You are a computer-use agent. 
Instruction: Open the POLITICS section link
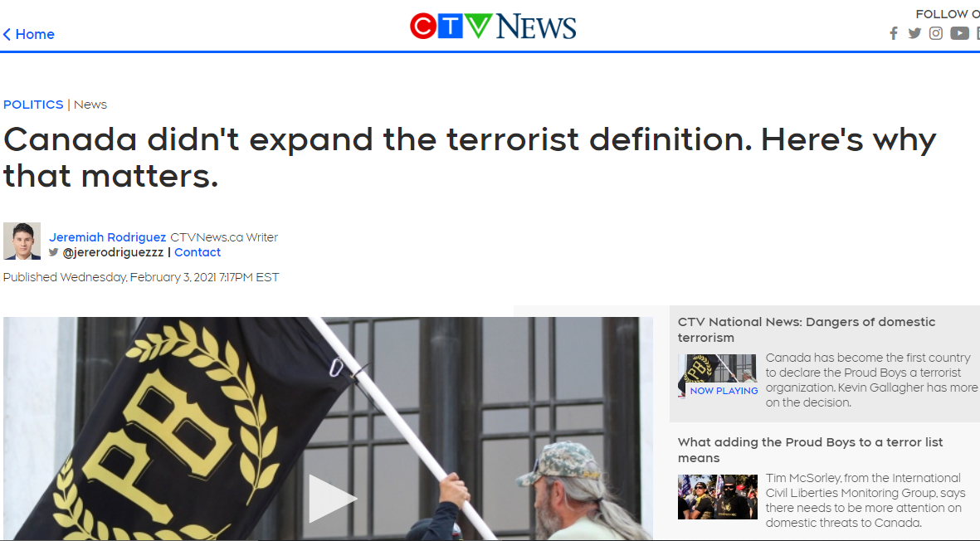33,105
